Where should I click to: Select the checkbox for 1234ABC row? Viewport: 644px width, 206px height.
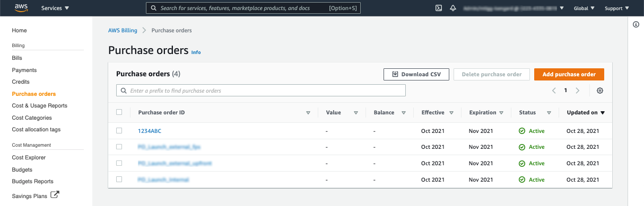click(x=119, y=131)
